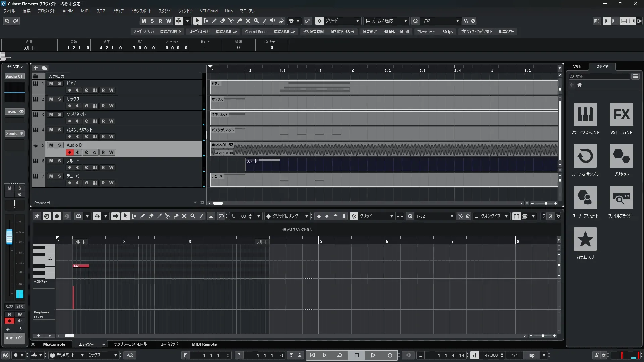Click the Audio 01 channel volume fader
The height and width of the screenshot is (362, 644).
pos(9,237)
